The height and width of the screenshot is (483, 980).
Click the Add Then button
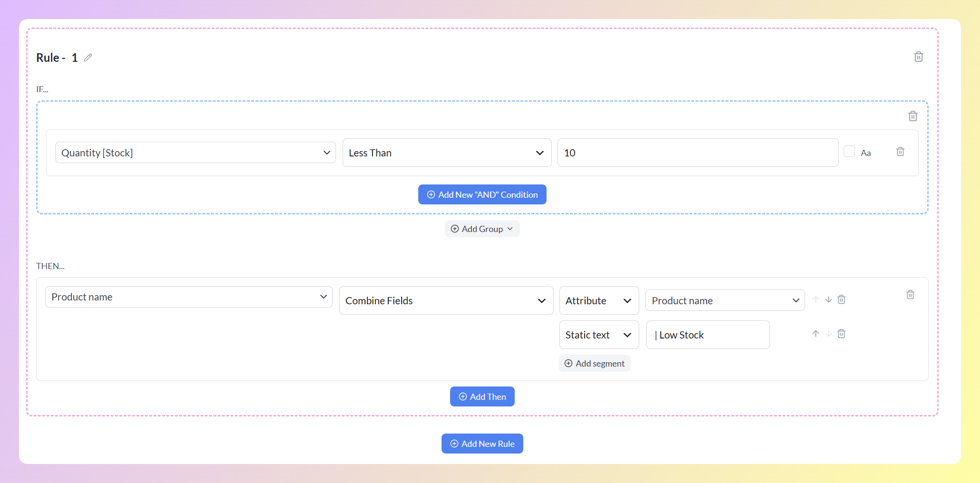tap(482, 396)
